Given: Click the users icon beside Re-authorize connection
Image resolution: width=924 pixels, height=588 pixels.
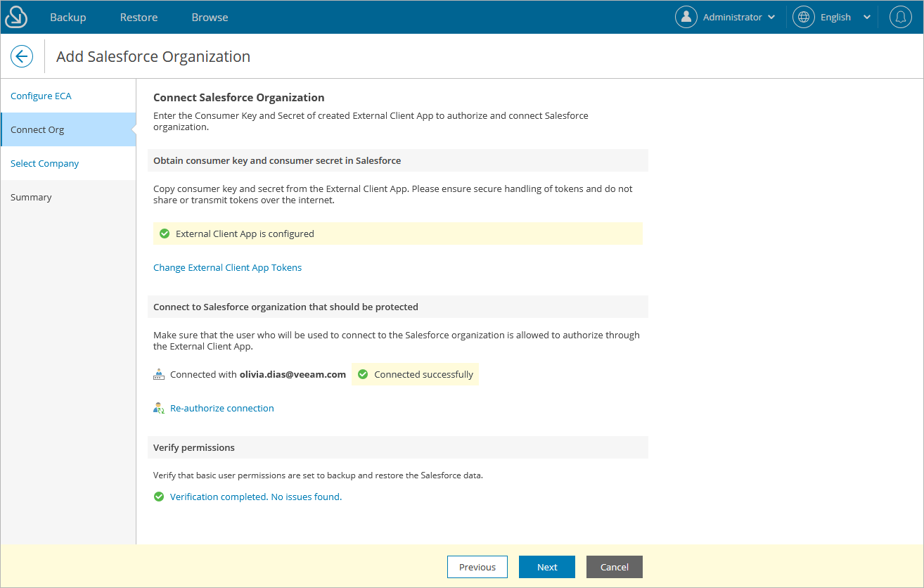Looking at the screenshot, I should click(x=158, y=407).
